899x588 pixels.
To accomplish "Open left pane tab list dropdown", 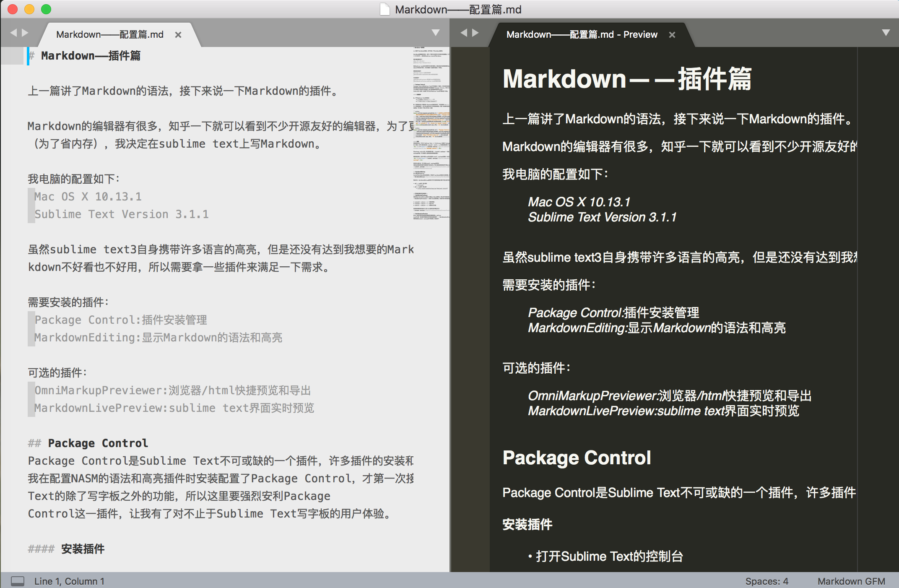I will click(x=436, y=33).
